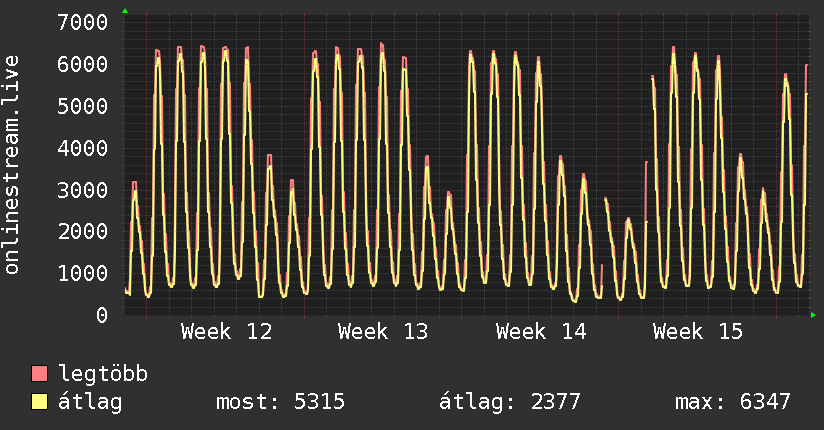
Task: Click the 5000 y-axis label
Action: [x=83, y=106]
